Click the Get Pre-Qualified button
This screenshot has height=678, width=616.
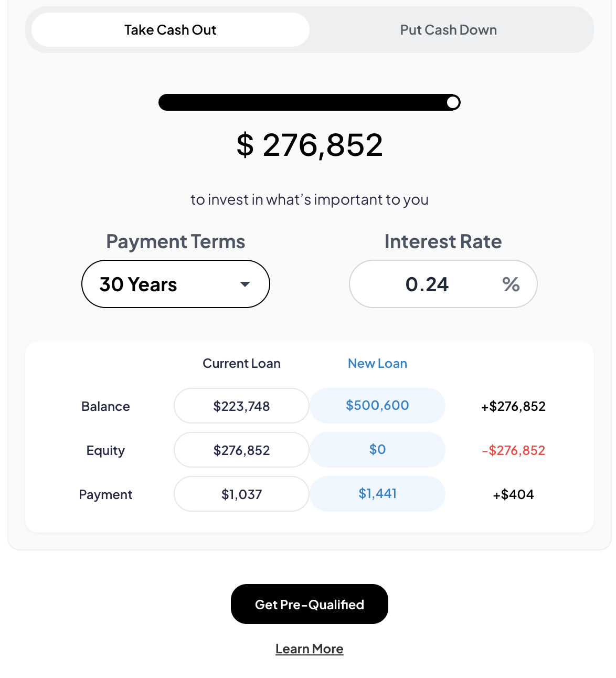coord(310,604)
